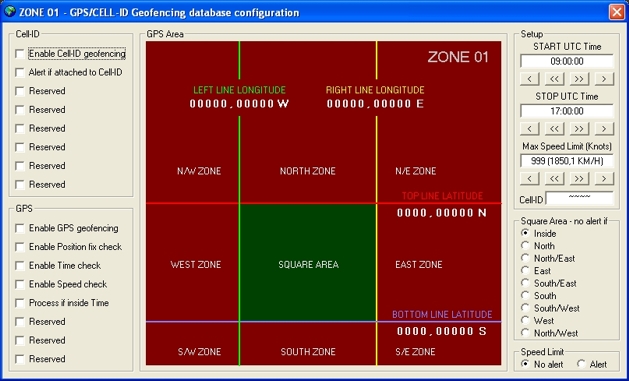Click single-step back under START UTC Time

coord(530,79)
